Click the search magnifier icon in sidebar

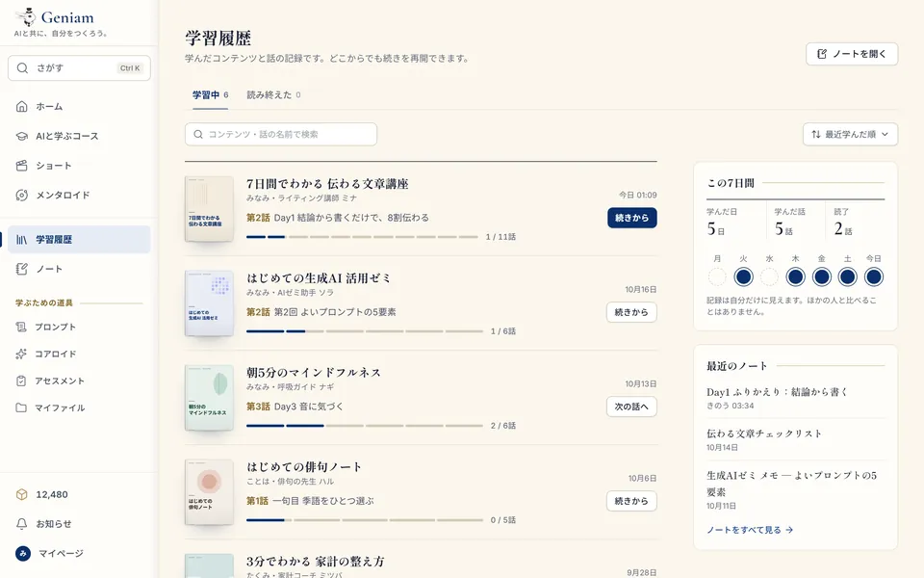[22, 67]
